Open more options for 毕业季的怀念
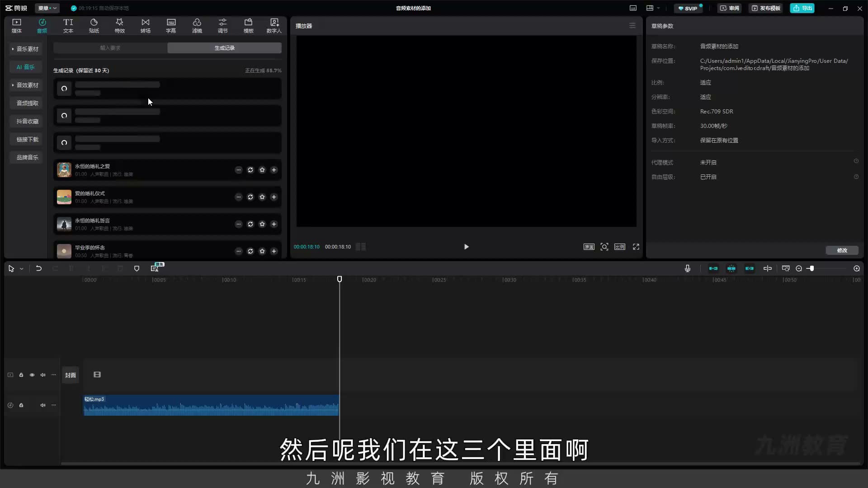The image size is (868, 488). [239, 251]
